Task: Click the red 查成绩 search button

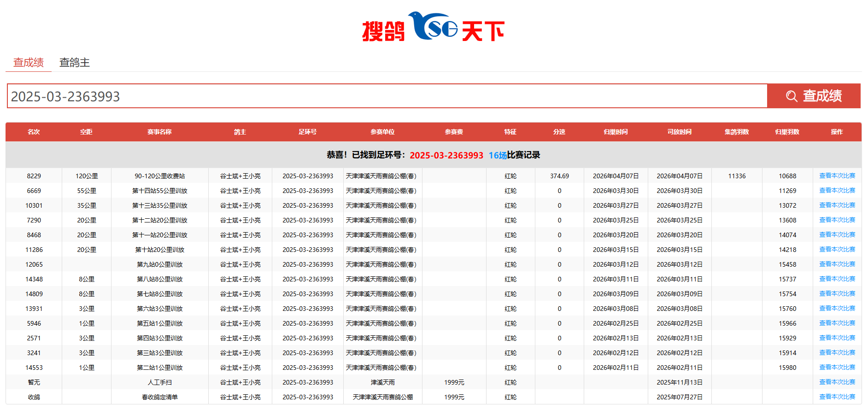Action: (x=814, y=96)
